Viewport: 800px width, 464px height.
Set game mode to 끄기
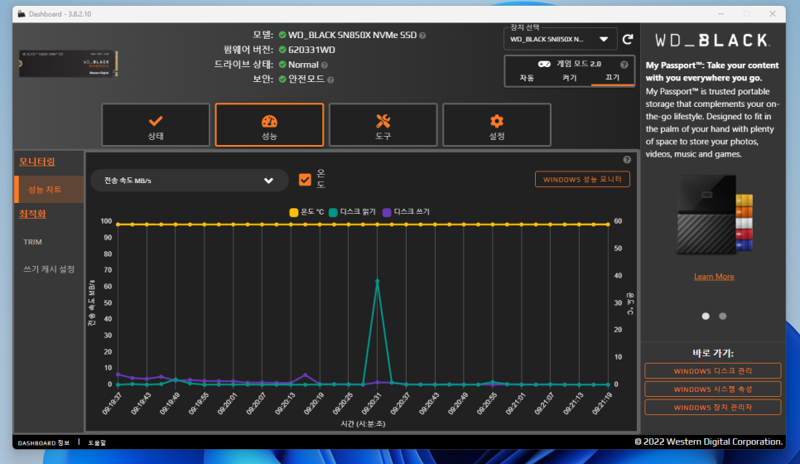612,78
